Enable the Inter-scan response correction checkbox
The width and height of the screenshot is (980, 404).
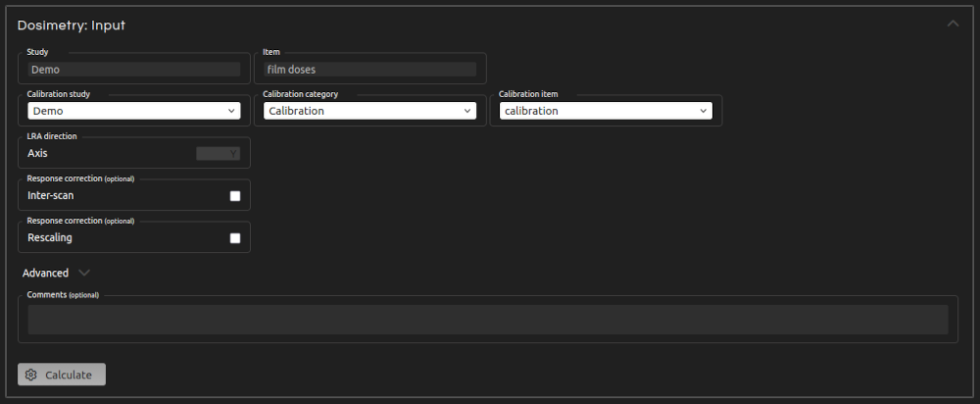pyautogui.click(x=235, y=196)
